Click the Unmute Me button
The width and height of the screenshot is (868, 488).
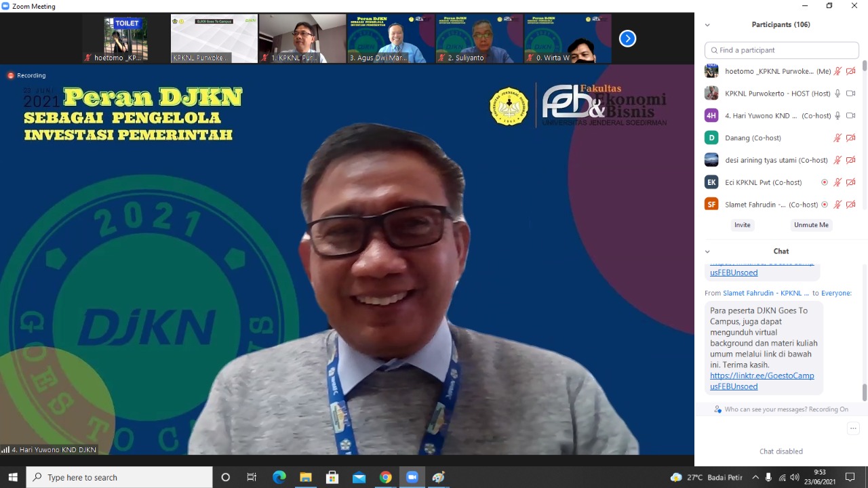(811, 224)
